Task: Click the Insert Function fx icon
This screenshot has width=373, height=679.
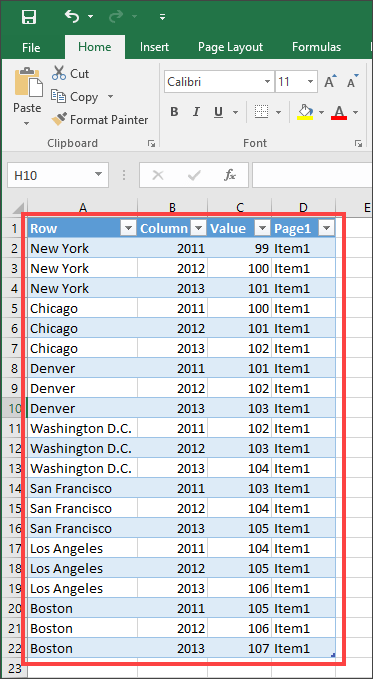Action: (230, 175)
